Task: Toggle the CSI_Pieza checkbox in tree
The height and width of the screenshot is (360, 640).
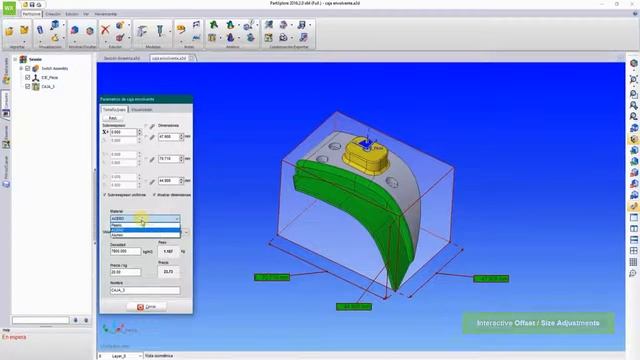Action: point(28,77)
